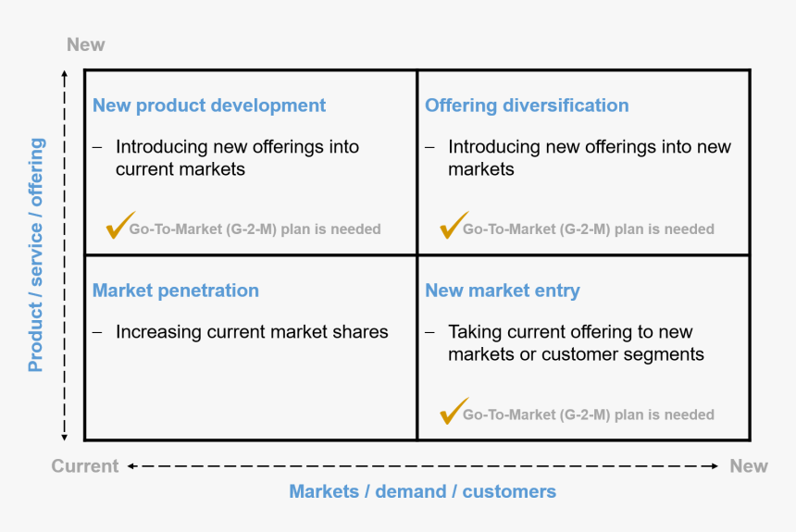Click the Market penetration heading
796x532 pixels.
tap(176, 291)
